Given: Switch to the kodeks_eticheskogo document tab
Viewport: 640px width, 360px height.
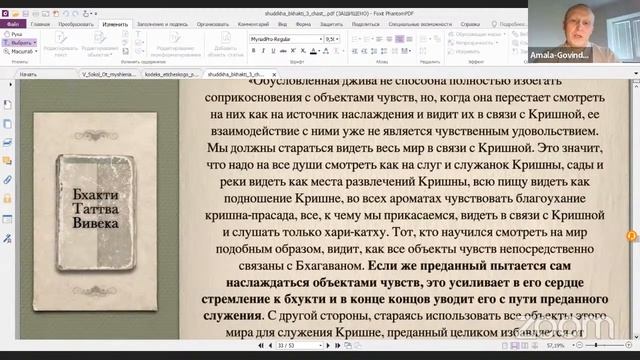Looking at the screenshot, I should click(171, 74).
